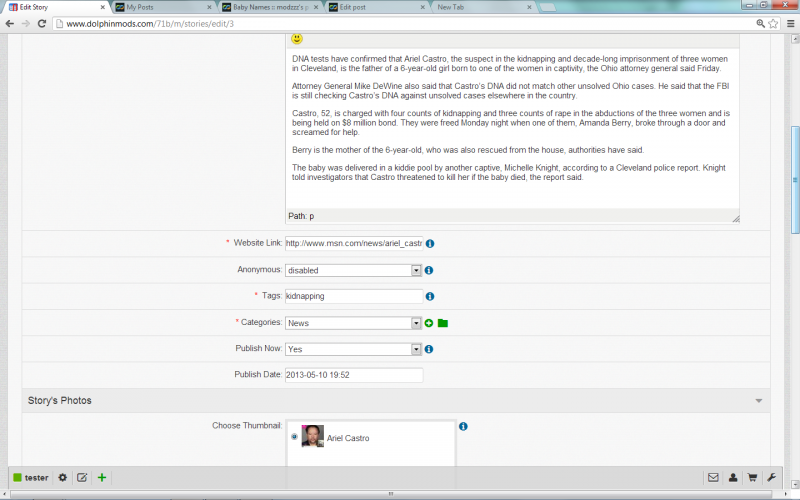Click the scroll down arrow of page scrollbar

coord(795,484)
